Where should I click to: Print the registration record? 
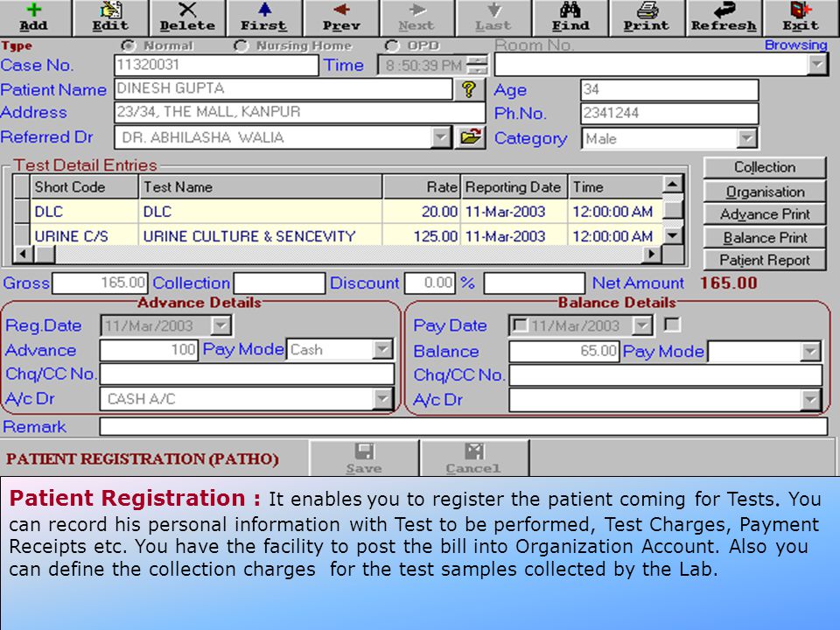click(x=647, y=17)
